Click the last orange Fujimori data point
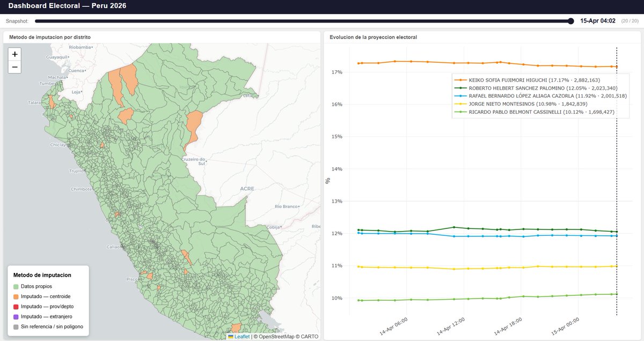The image size is (644, 341). (617, 66)
